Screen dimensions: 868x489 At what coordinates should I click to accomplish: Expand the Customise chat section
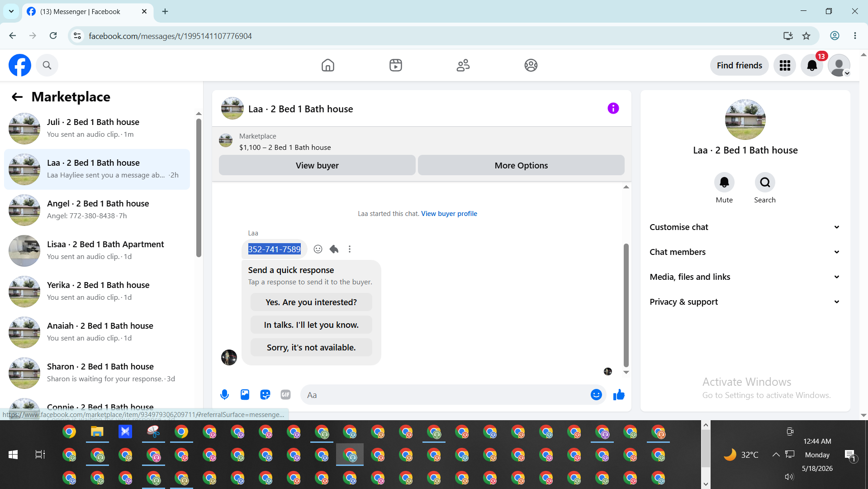click(x=745, y=227)
